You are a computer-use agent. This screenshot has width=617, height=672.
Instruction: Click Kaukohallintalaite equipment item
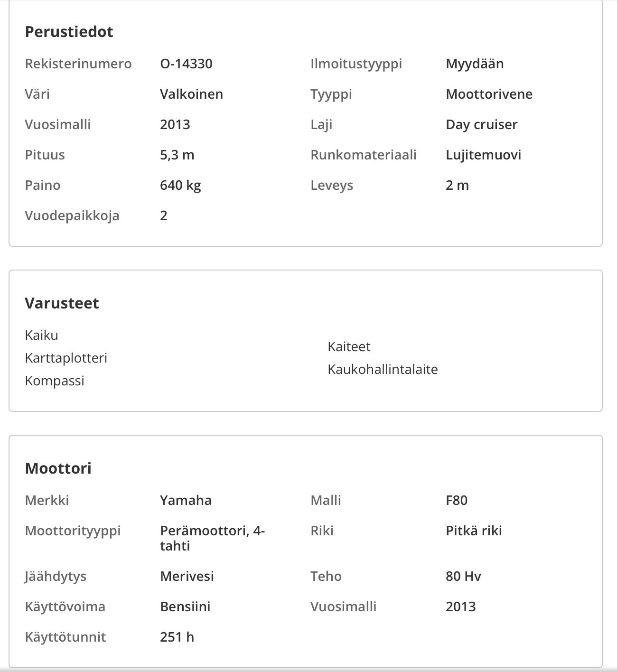pyautogui.click(x=383, y=369)
